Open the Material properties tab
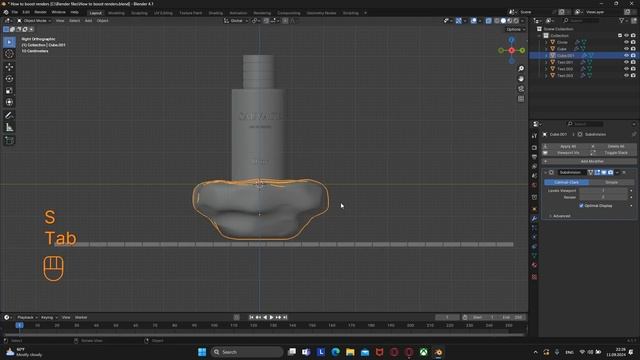640x360 pixels. 534,265
